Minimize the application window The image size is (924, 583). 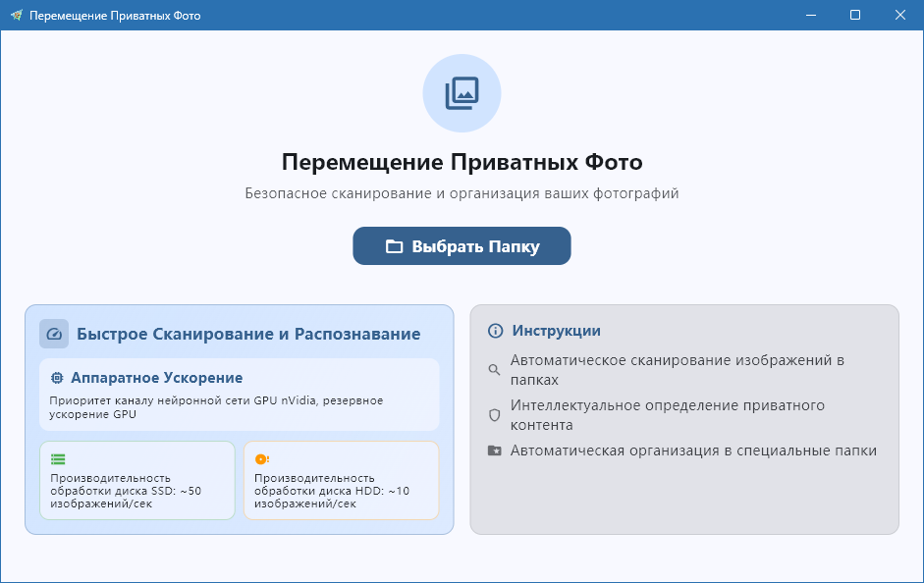pyautogui.click(x=808, y=15)
